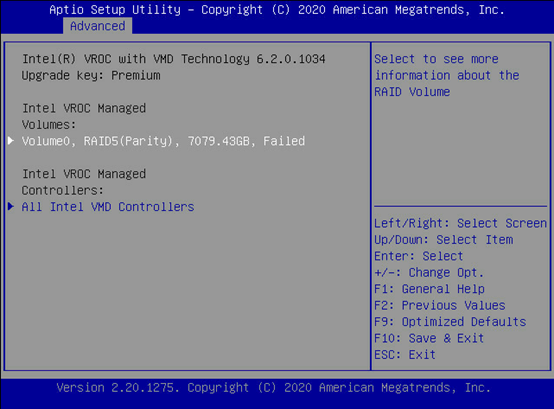The width and height of the screenshot is (554, 409).
Task: Click the arrow beside Volume0 entry
Action: [x=11, y=141]
